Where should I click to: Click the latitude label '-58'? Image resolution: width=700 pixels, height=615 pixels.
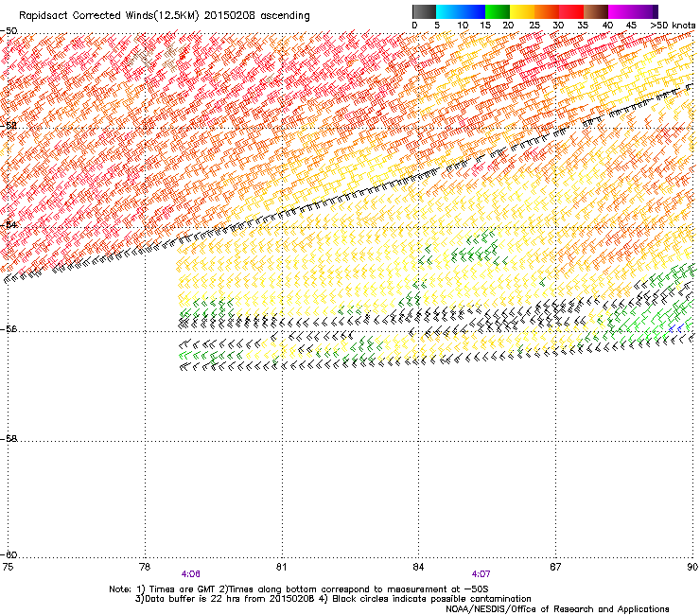(x=9, y=439)
